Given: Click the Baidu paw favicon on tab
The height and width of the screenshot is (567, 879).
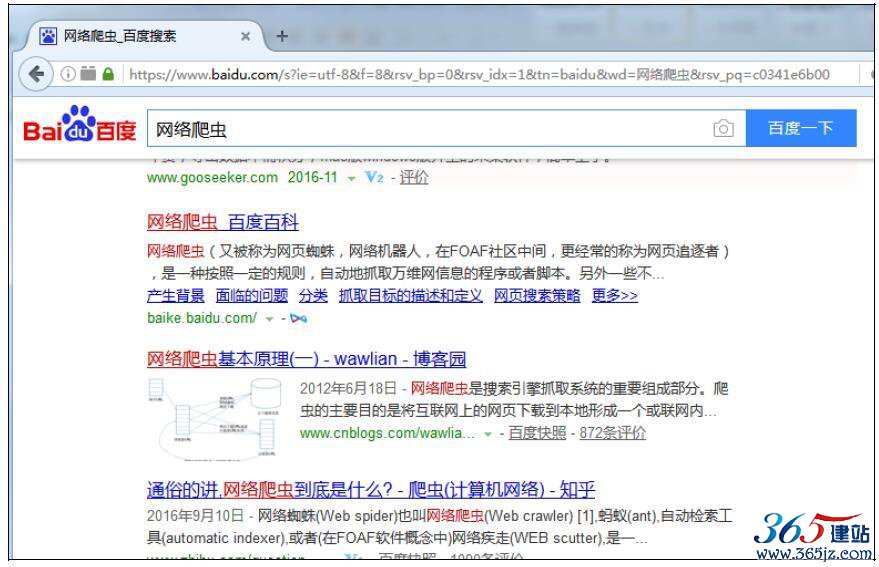Looking at the screenshot, I should pyautogui.click(x=48, y=36).
